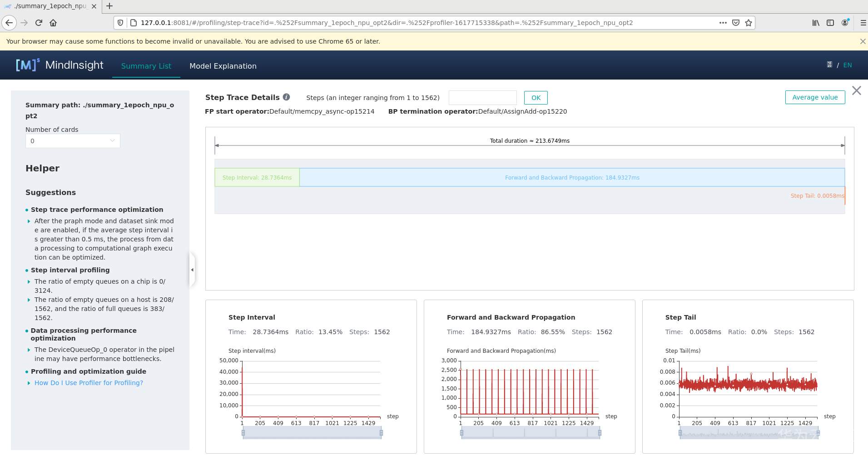Collapse the Helper sidebar using the arrow
Image resolution: width=868 pixels, height=461 pixels.
click(x=192, y=269)
